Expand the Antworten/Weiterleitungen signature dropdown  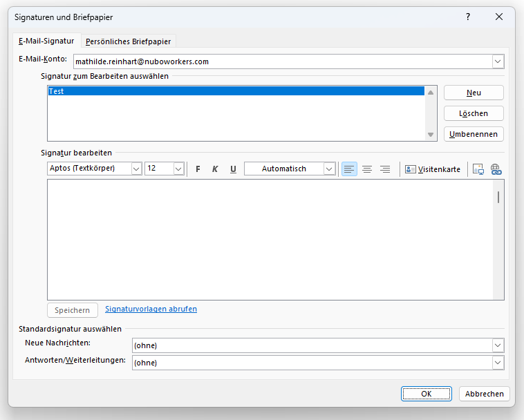(498, 363)
